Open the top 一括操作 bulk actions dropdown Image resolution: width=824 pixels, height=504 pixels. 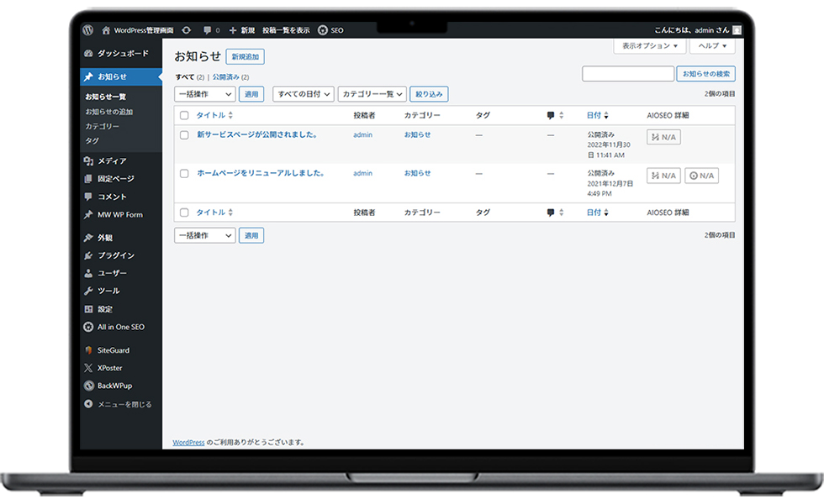click(204, 94)
